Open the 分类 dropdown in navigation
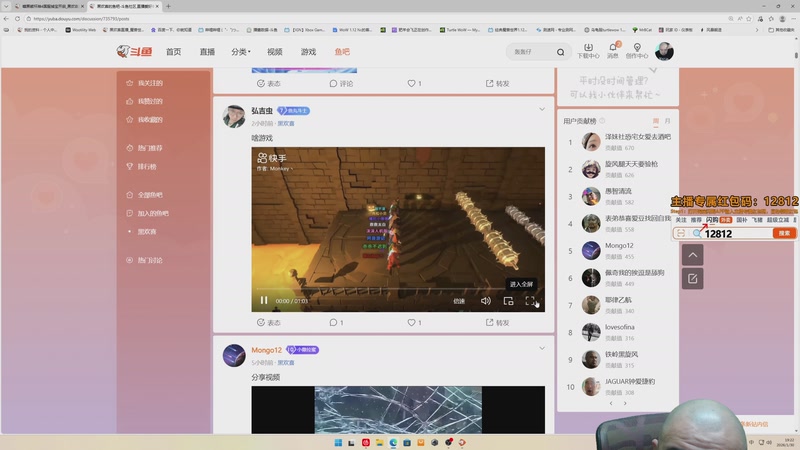Screen dimensions: 800x450 [241, 52]
